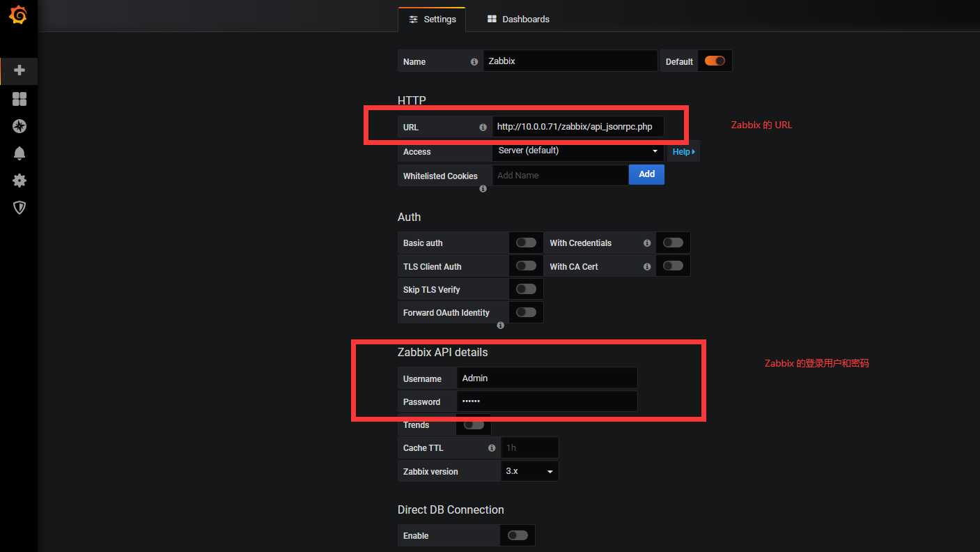Image resolution: width=980 pixels, height=552 pixels.
Task: Click the Username field containing Admin
Action: tap(546, 378)
